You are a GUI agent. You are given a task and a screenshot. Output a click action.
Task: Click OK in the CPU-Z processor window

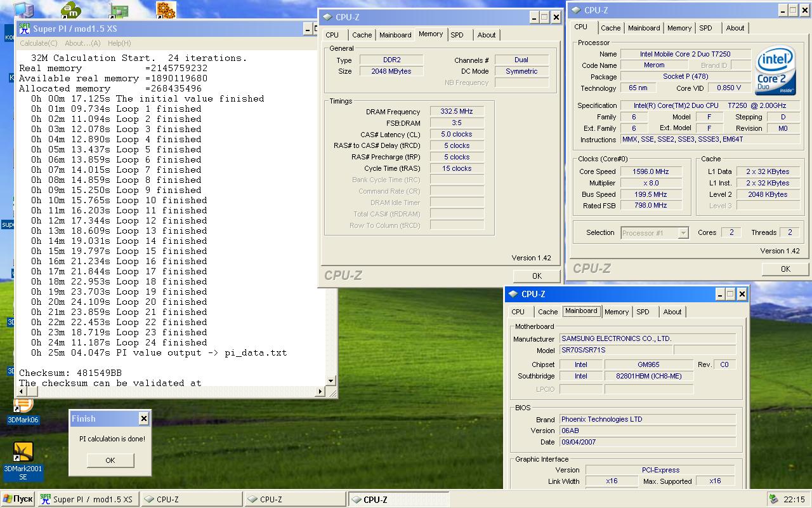785,269
